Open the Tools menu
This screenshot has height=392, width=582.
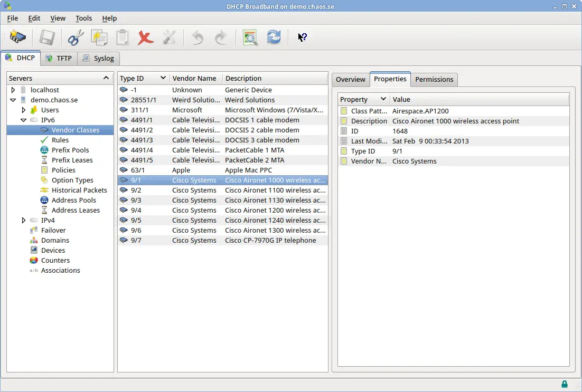(x=83, y=18)
